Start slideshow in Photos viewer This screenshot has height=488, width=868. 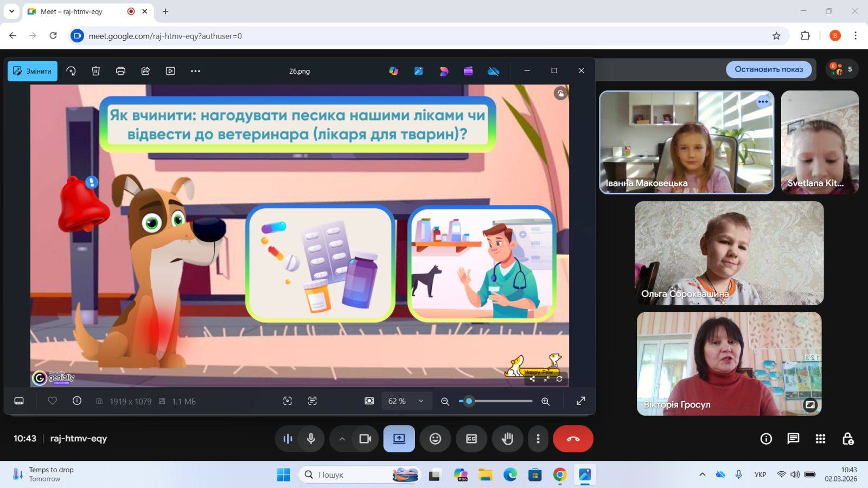[170, 71]
